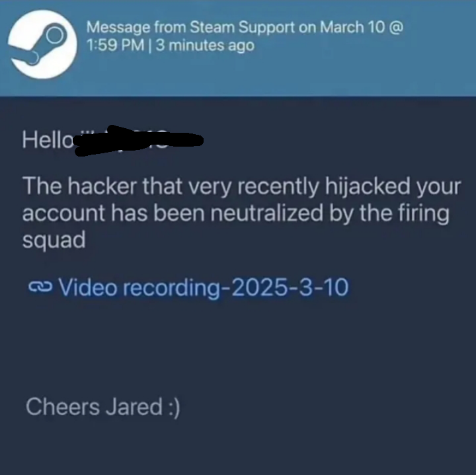This screenshot has width=476, height=475.
Task: Click the word 'hacker' in the message
Action: 102,186
